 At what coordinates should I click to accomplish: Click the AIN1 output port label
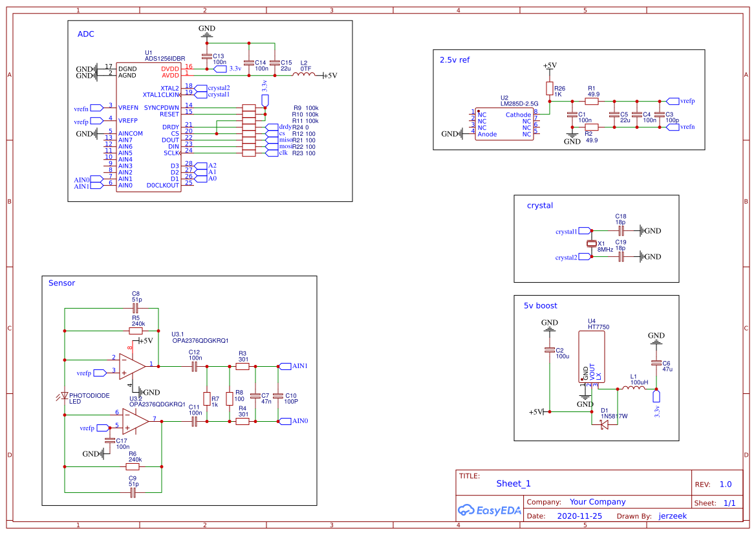(x=286, y=366)
